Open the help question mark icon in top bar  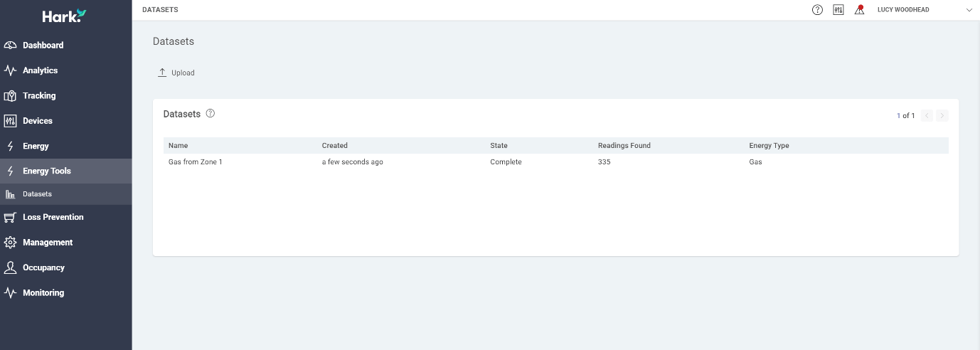click(817, 10)
